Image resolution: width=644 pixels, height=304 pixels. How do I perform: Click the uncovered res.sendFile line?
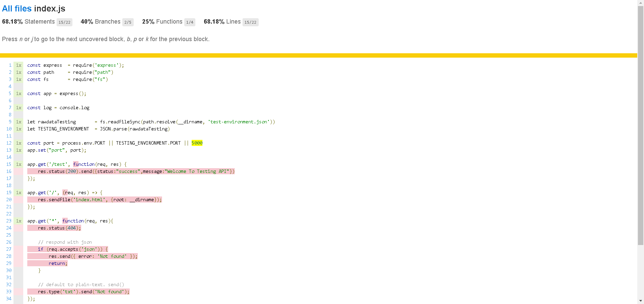tap(94, 200)
